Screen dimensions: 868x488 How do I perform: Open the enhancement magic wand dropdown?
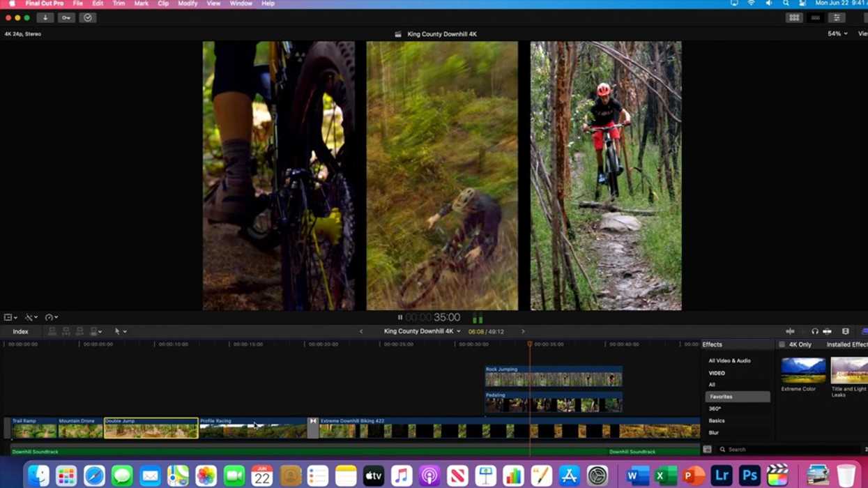coord(31,317)
